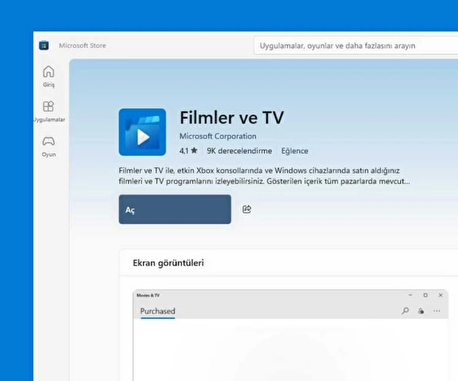Click the Filmler ve TV app icon
458x381 pixels.
point(142,132)
